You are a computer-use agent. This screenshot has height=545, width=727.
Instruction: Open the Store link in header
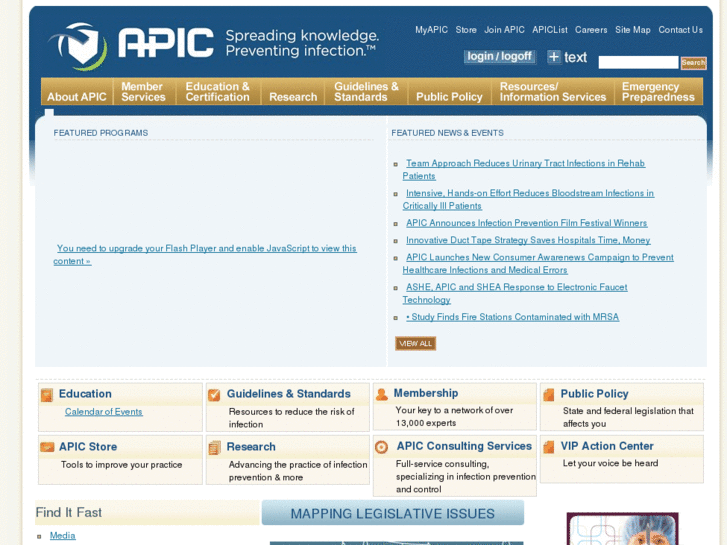coord(466,30)
